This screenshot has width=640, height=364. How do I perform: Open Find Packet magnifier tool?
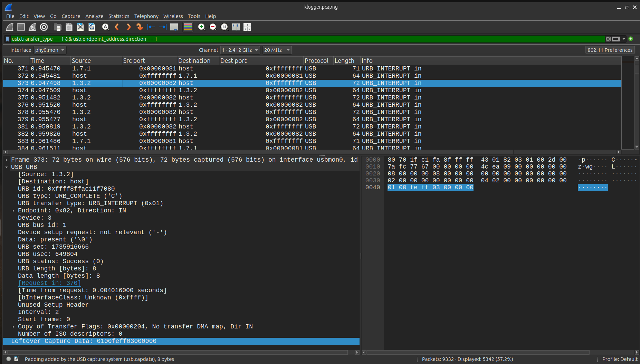[106, 27]
